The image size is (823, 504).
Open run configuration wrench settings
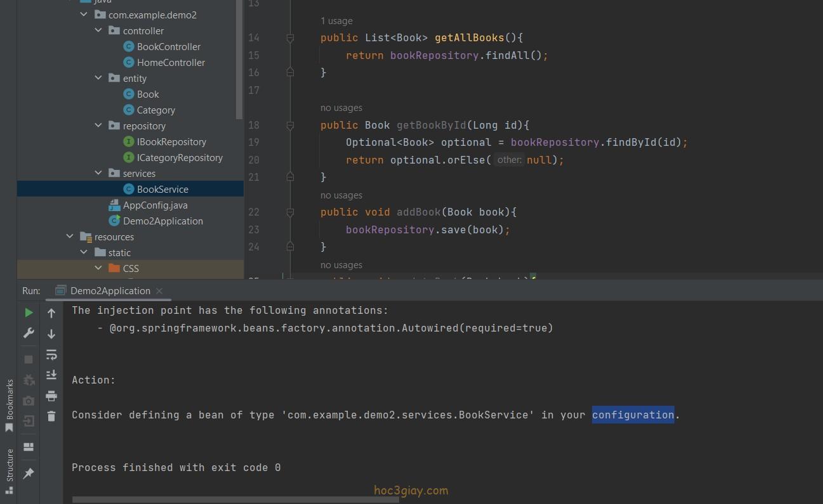pos(29,333)
